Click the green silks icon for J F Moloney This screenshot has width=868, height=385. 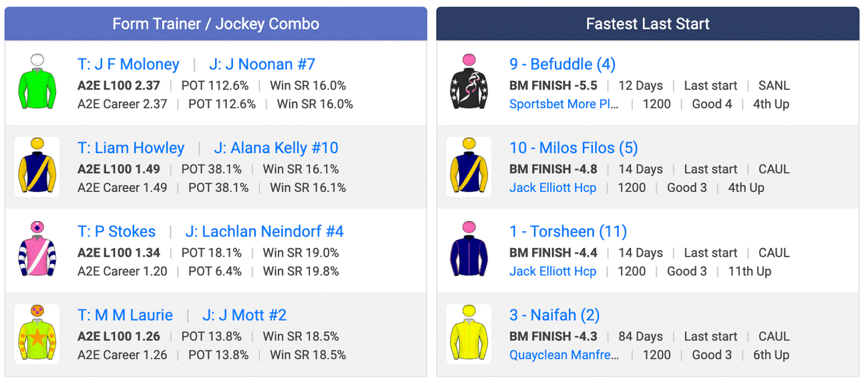[x=37, y=83]
